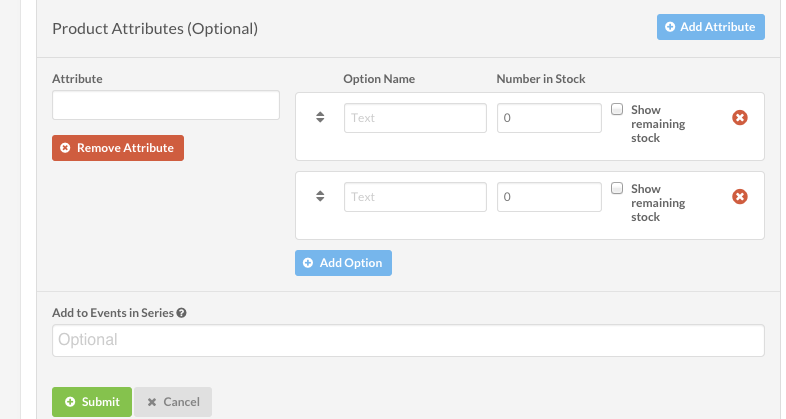Open help icon beside Add to Events in Series
The height and width of the screenshot is (419, 786).
tap(181, 313)
